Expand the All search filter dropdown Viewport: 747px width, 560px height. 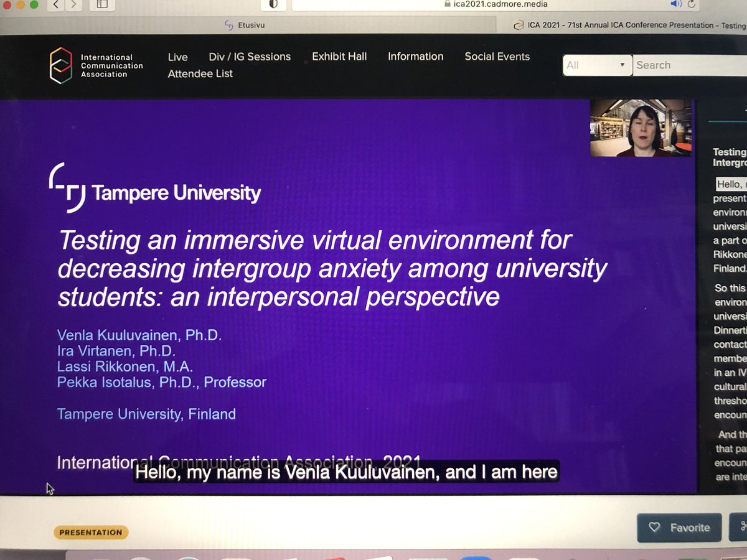pyautogui.click(x=597, y=65)
